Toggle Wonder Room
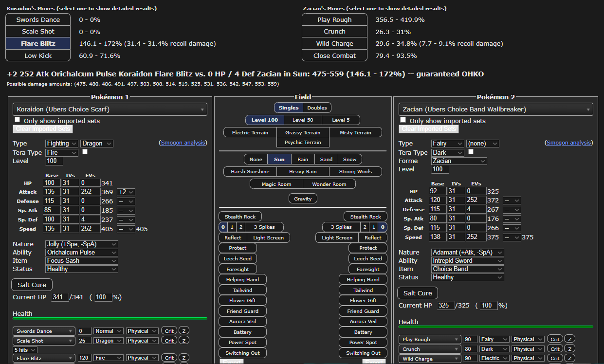 (329, 184)
